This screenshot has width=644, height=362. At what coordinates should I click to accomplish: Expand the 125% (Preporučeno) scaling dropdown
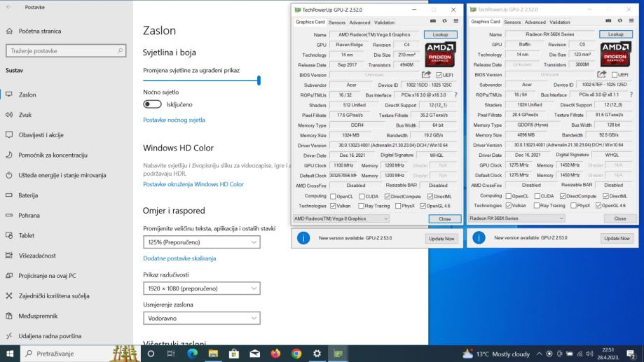[201, 242]
